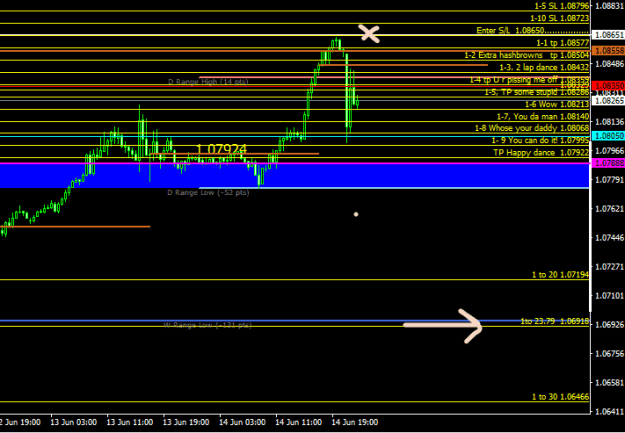Click the '14 Jun 03:00' time axis label
Image resolution: width=625 pixels, height=433 pixels.
click(x=242, y=422)
